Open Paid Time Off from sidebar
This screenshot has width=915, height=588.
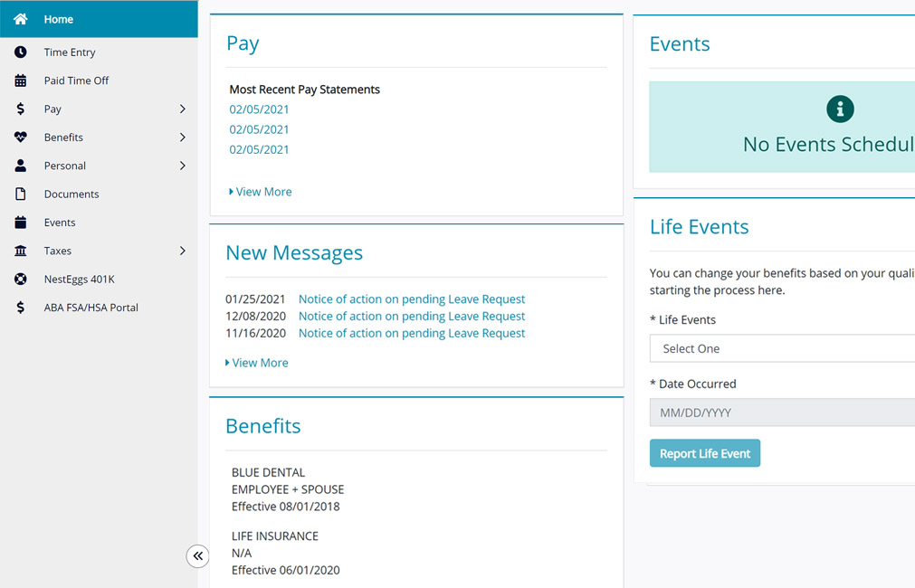click(76, 81)
